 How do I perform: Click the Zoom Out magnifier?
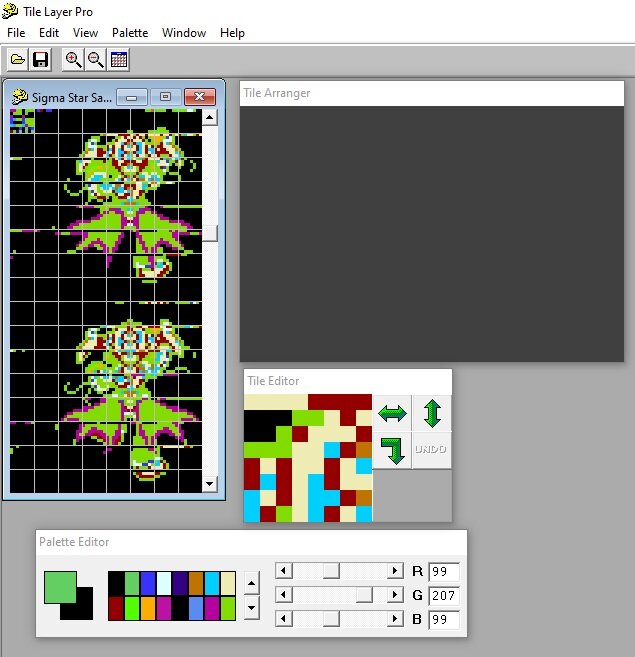click(x=96, y=59)
